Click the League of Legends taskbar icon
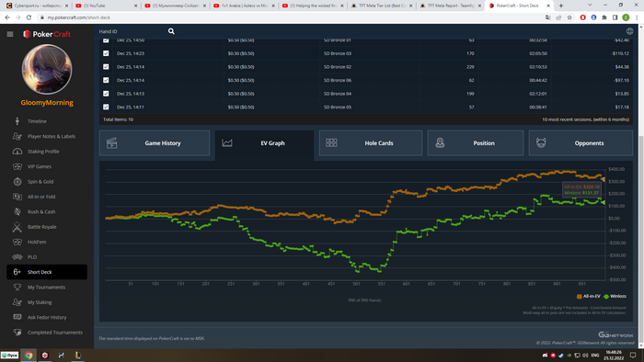The image size is (644, 362). [77, 355]
